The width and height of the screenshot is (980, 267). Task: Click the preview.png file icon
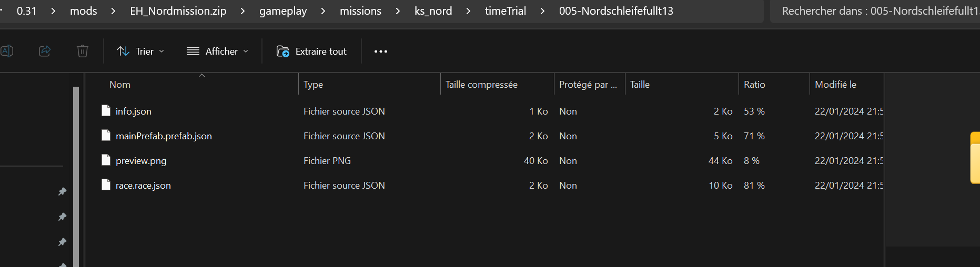click(106, 160)
